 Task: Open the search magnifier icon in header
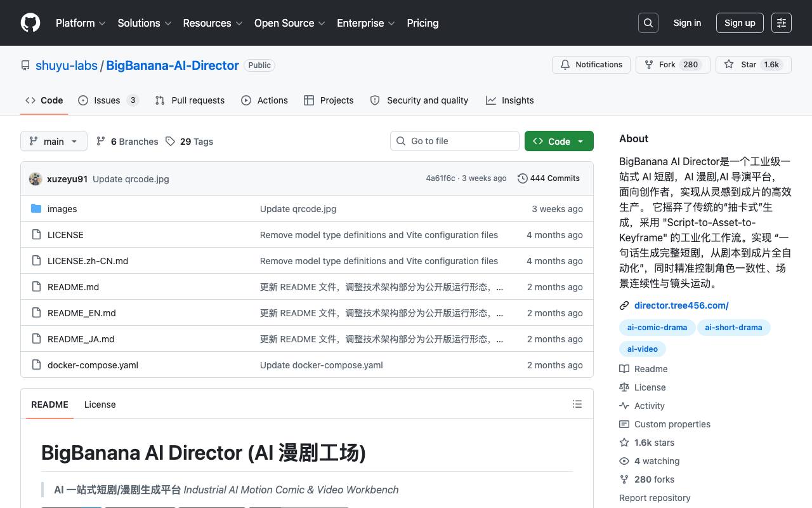648,23
